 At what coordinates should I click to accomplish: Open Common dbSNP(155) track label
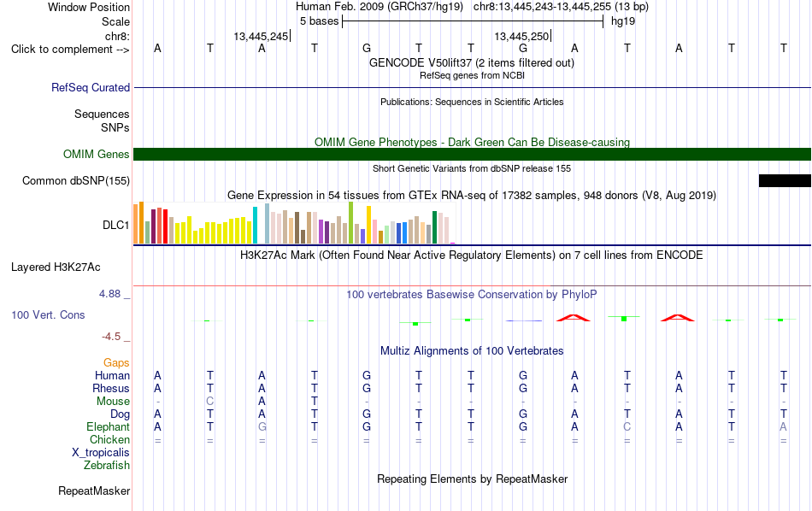pos(75,180)
